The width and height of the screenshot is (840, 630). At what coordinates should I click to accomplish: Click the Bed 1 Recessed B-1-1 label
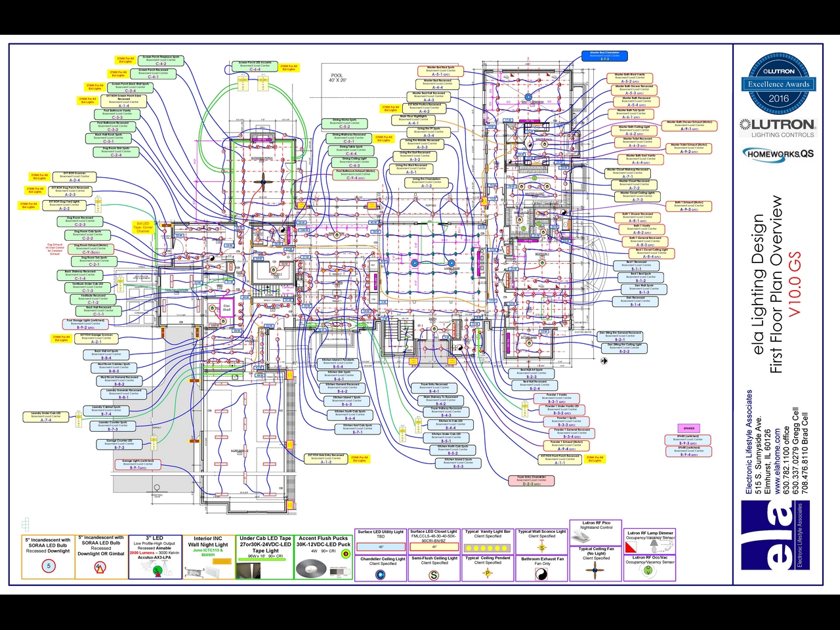(x=637, y=266)
